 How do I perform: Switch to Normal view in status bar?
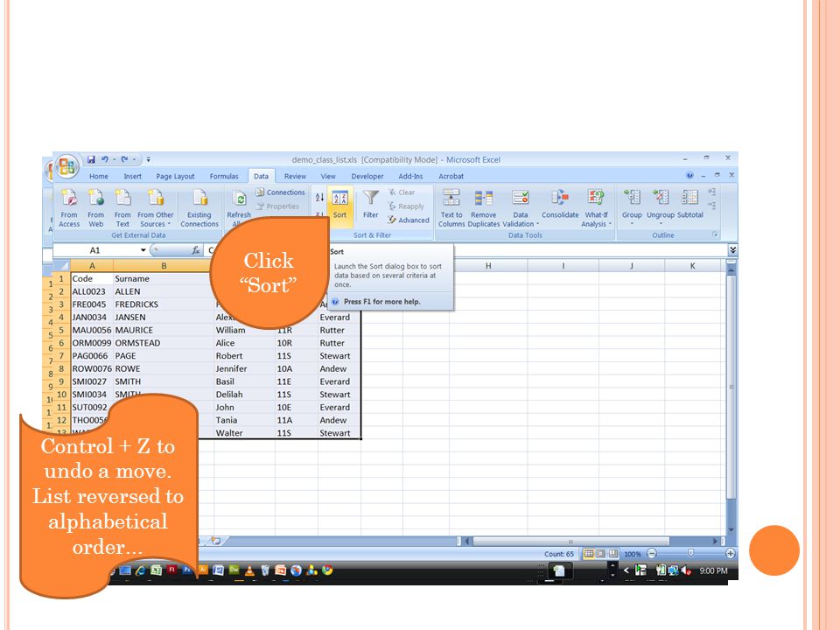pyautogui.click(x=589, y=553)
